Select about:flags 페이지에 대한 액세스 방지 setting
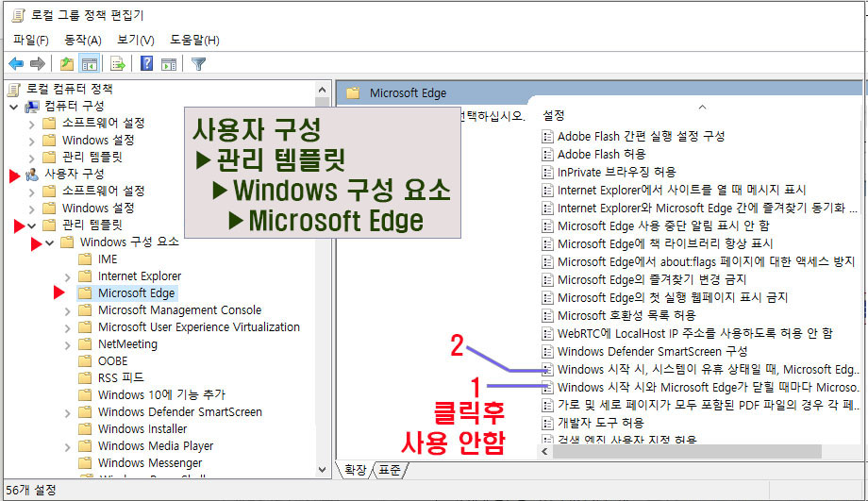Screen dimensions: 868x501 coord(707,262)
